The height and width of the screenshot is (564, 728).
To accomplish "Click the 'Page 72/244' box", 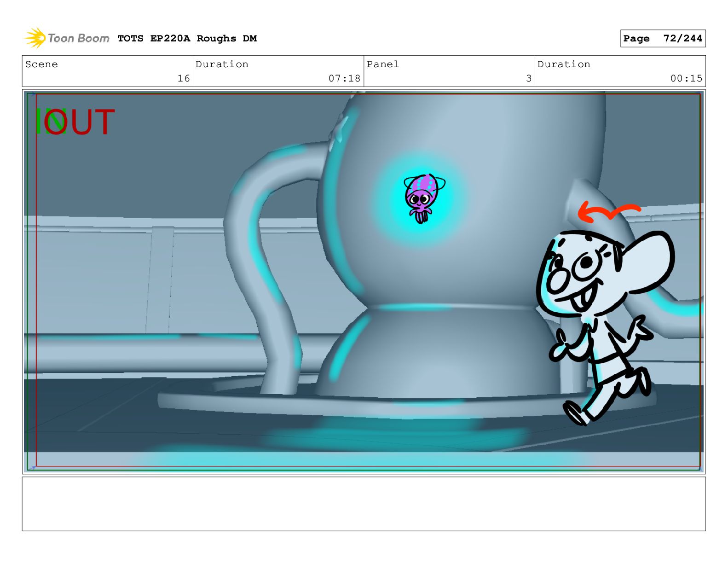I will 663,39.
